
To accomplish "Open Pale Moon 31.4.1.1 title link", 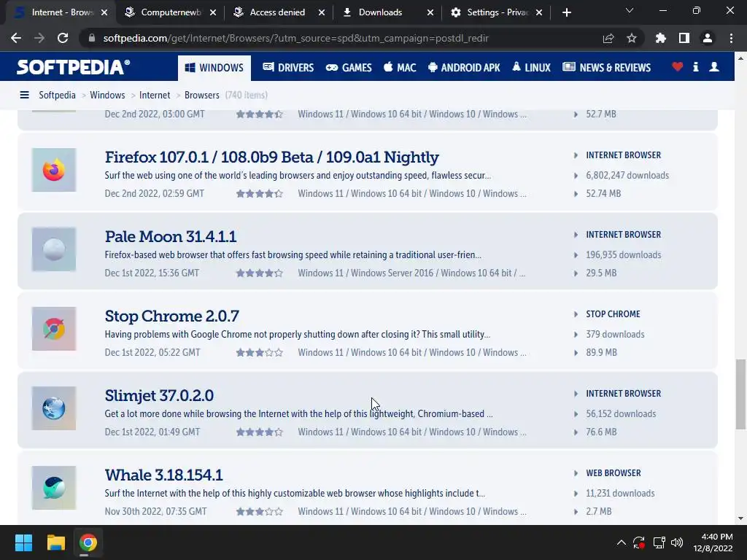I will [171, 236].
